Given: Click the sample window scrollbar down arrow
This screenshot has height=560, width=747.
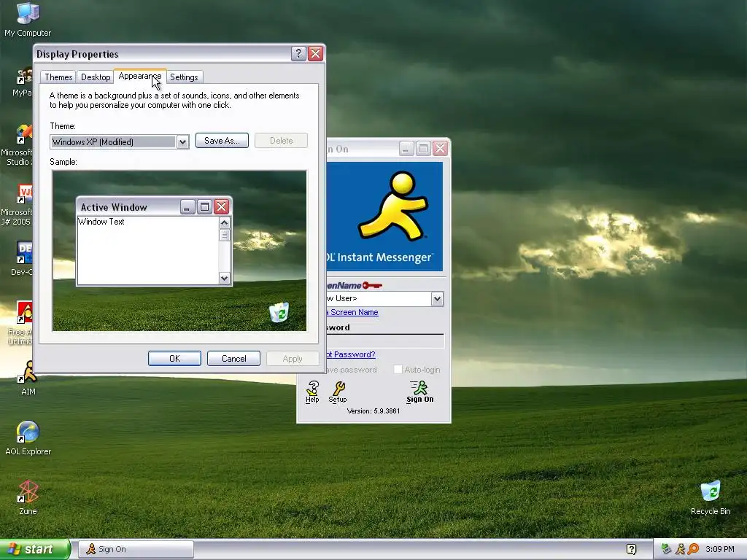Looking at the screenshot, I should click(225, 278).
